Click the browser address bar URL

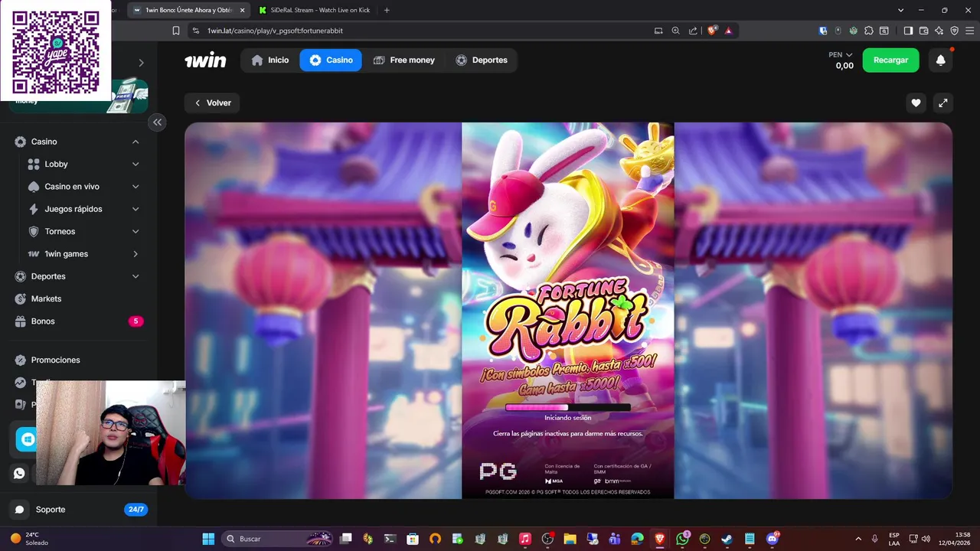click(x=275, y=31)
